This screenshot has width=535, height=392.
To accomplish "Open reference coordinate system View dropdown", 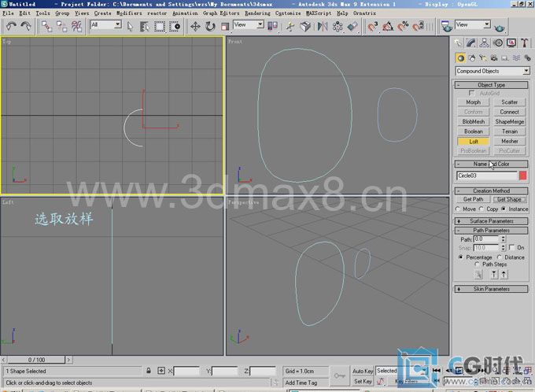I will [249, 24].
